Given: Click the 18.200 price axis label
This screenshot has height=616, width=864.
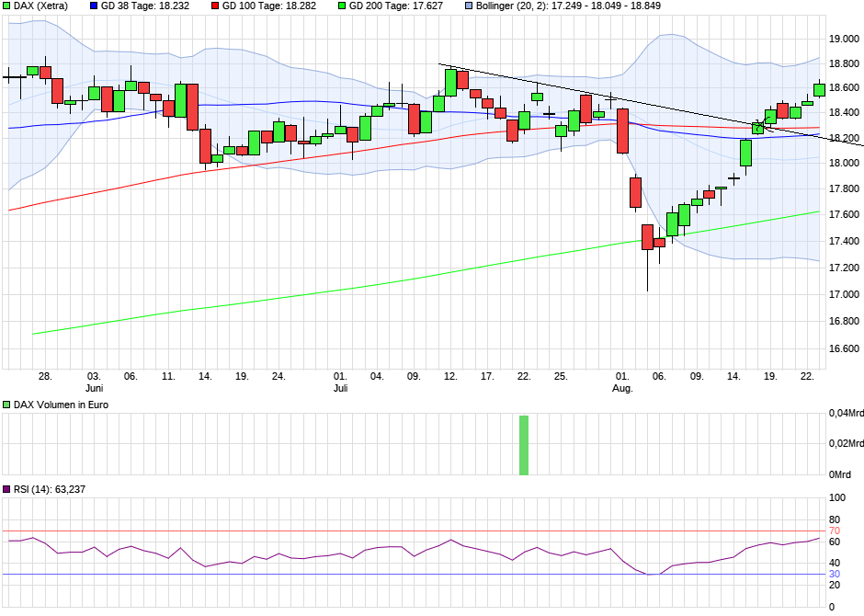Looking at the screenshot, I should 844,138.
